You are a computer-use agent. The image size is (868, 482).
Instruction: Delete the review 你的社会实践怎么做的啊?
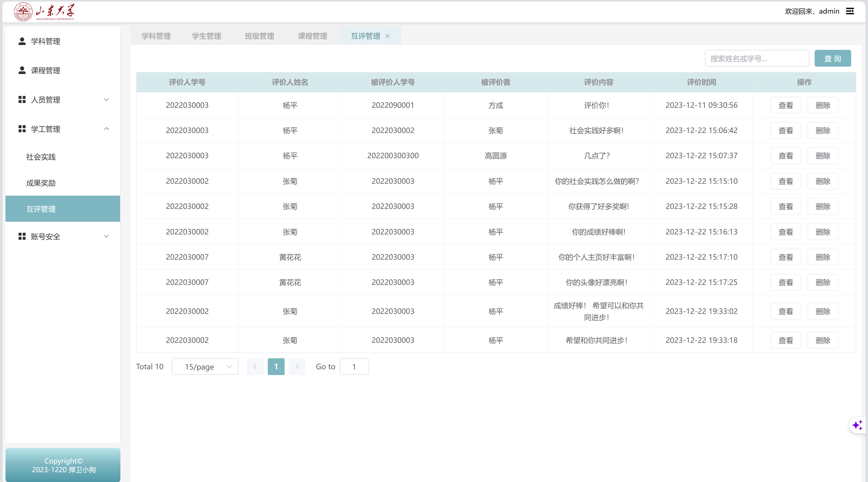[822, 181]
